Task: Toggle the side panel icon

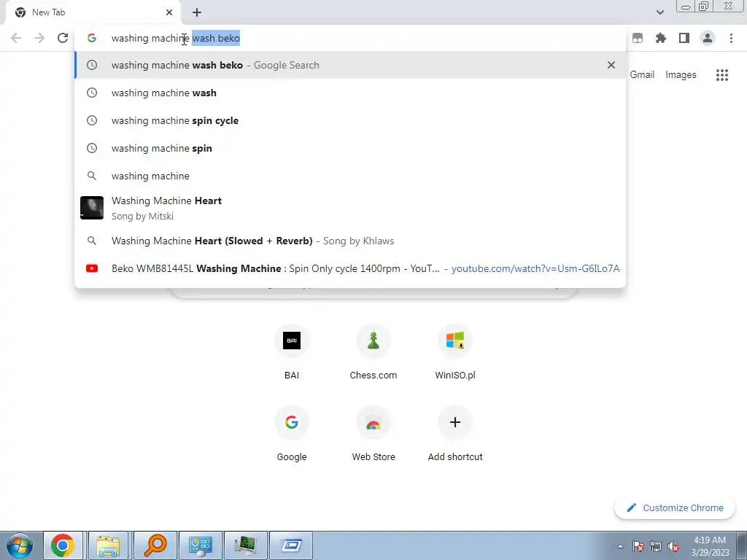Action: (684, 38)
